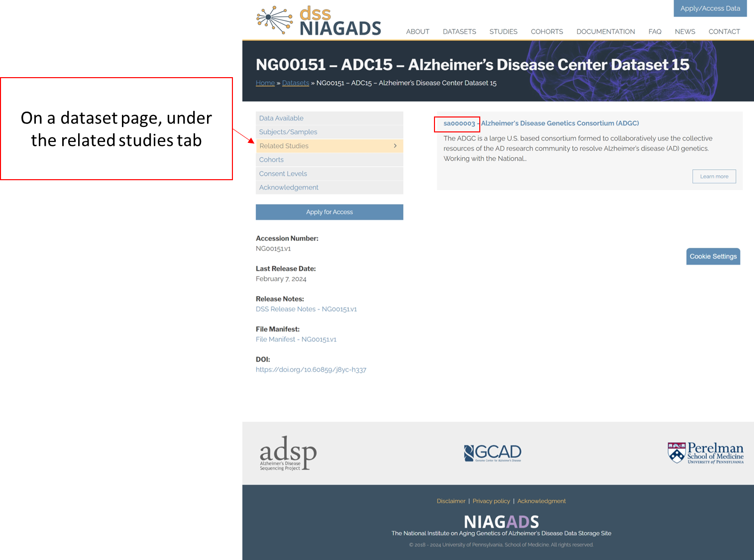Click the Home breadcrumb link

point(265,83)
